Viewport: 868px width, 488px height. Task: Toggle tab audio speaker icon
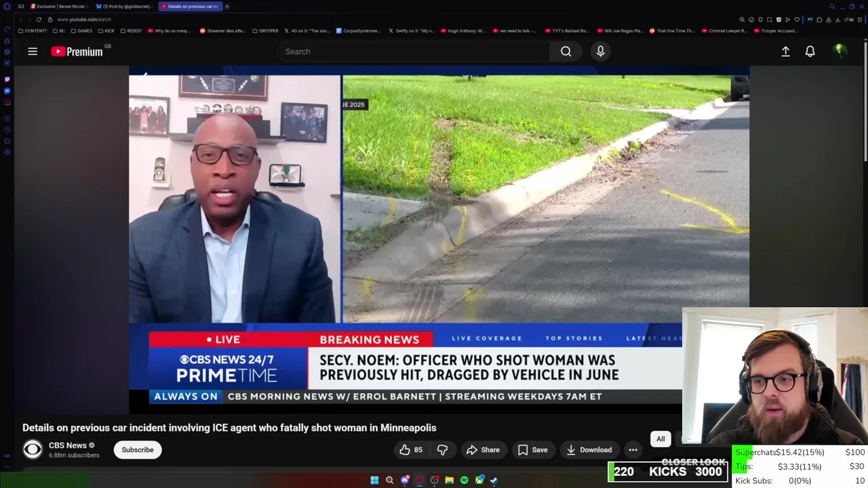pos(810,20)
